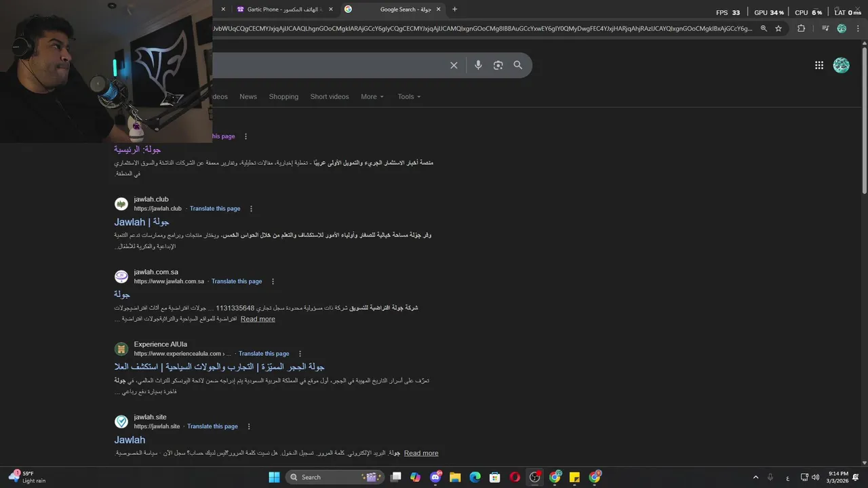The height and width of the screenshot is (488, 868).
Task: Open options for jawlah.com.sa result
Action: tap(273, 281)
